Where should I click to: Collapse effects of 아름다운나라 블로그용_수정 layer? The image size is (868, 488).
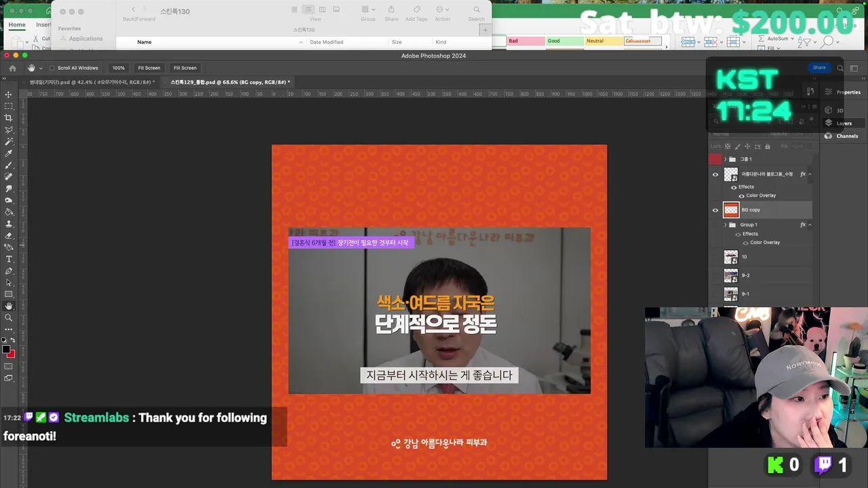point(810,174)
